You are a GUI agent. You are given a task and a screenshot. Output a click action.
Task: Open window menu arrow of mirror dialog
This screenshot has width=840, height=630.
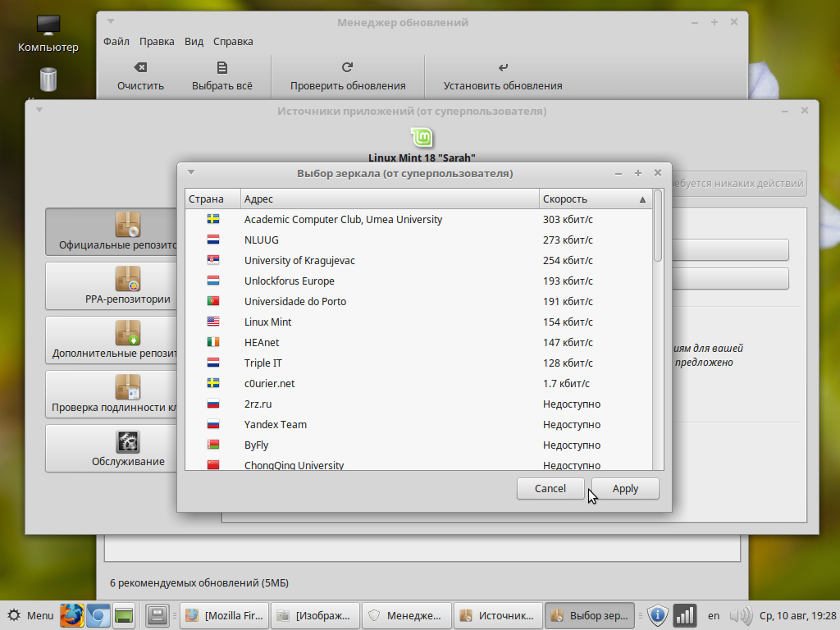point(191,172)
